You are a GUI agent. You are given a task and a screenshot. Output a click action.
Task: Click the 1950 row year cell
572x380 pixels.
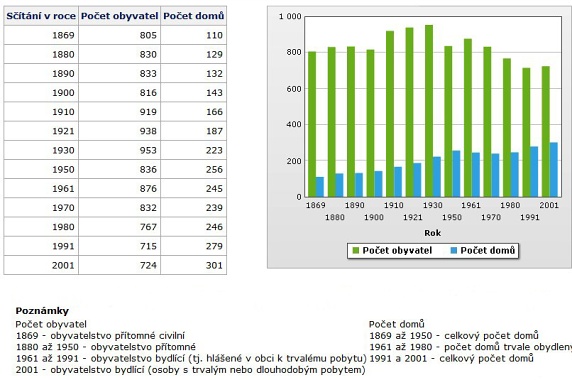[x=41, y=170]
